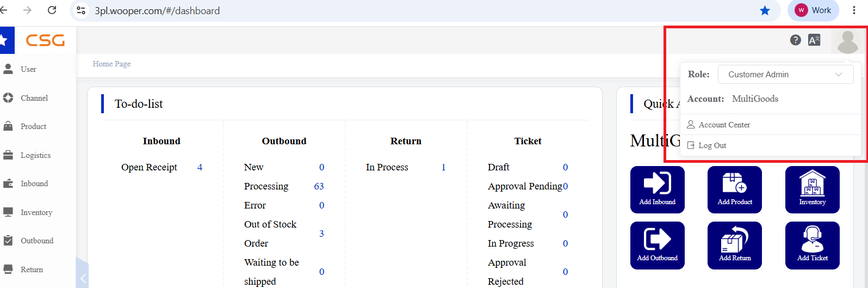The width and height of the screenshot is (868, 288).
Task: Go back in browser history
Action: [4, 10]
